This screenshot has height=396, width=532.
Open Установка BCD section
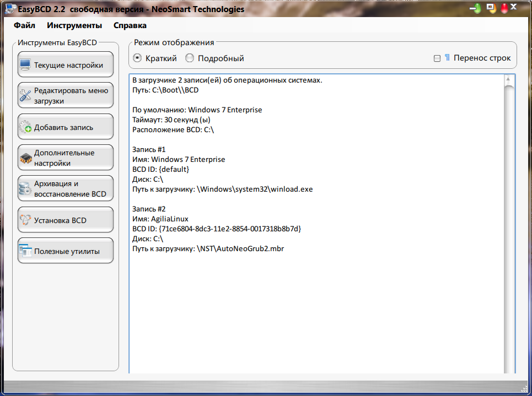click(66, 220)
